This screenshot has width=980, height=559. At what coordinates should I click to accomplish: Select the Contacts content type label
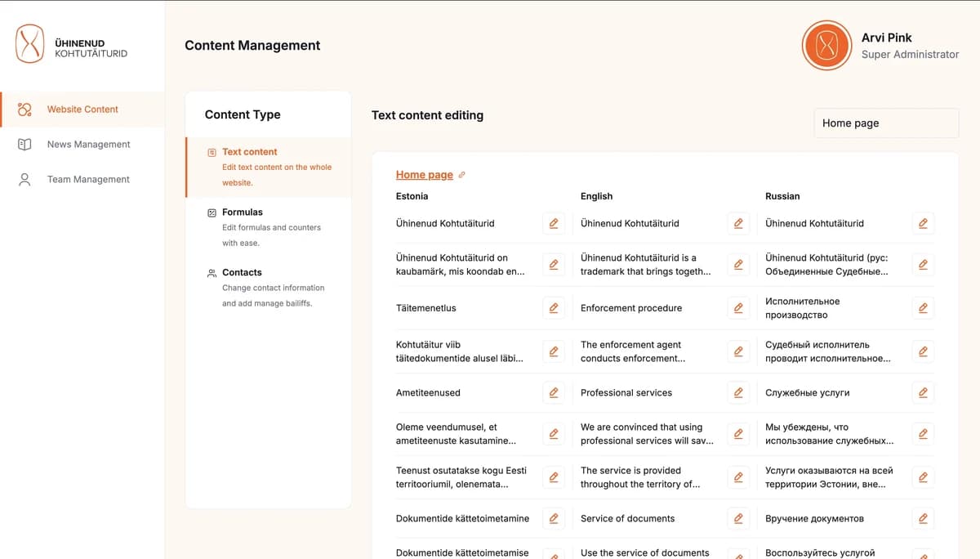tap(242, 273)
